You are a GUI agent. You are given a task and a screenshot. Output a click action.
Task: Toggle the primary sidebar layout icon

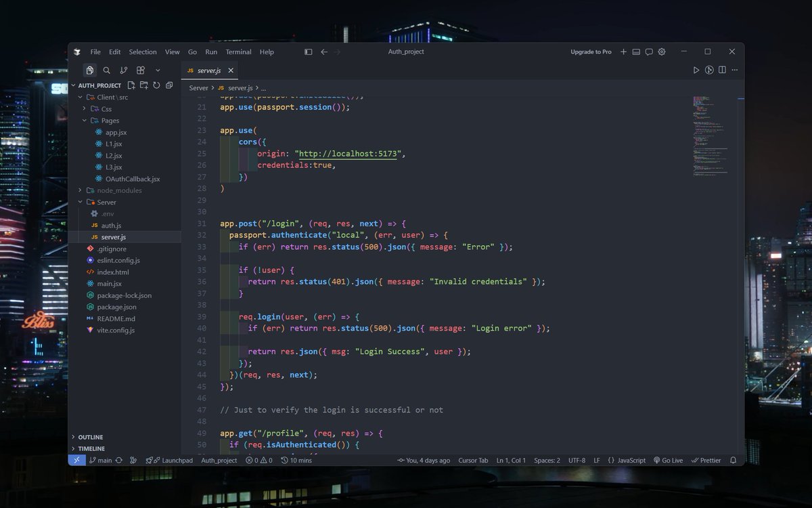point(309,52)
